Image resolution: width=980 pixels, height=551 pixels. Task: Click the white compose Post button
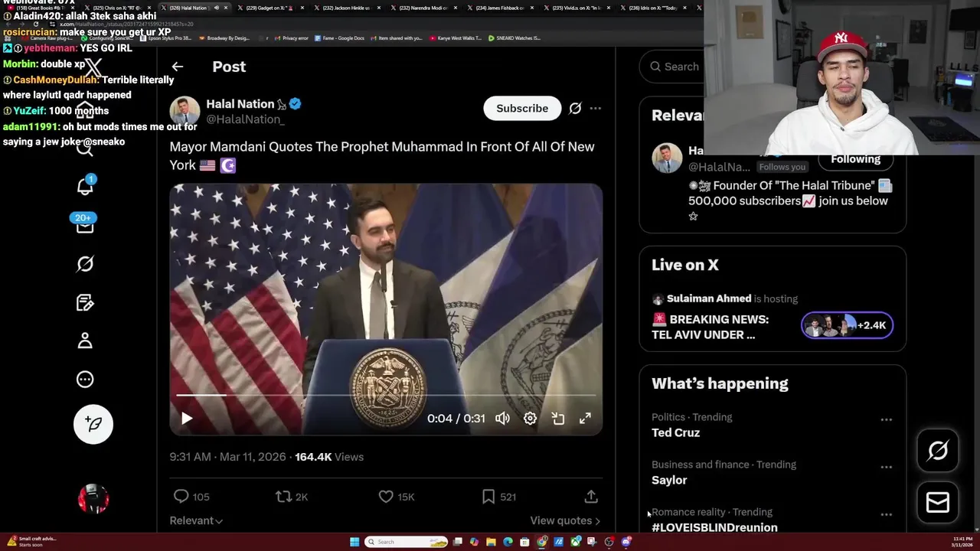coord(93,424)
